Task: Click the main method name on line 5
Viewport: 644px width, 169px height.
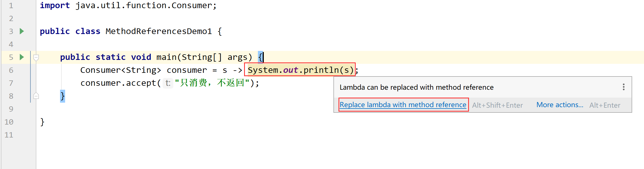Action: [167, 57]
